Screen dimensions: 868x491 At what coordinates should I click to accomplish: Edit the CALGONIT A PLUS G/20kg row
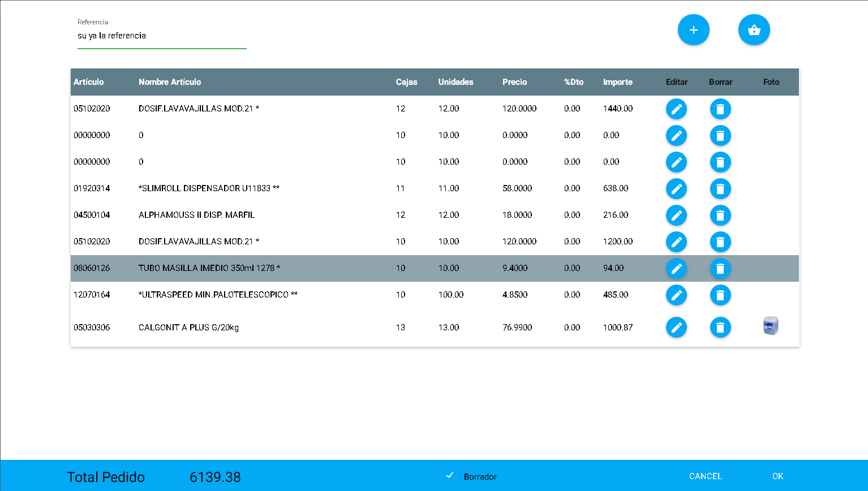(x=676, y=327)
